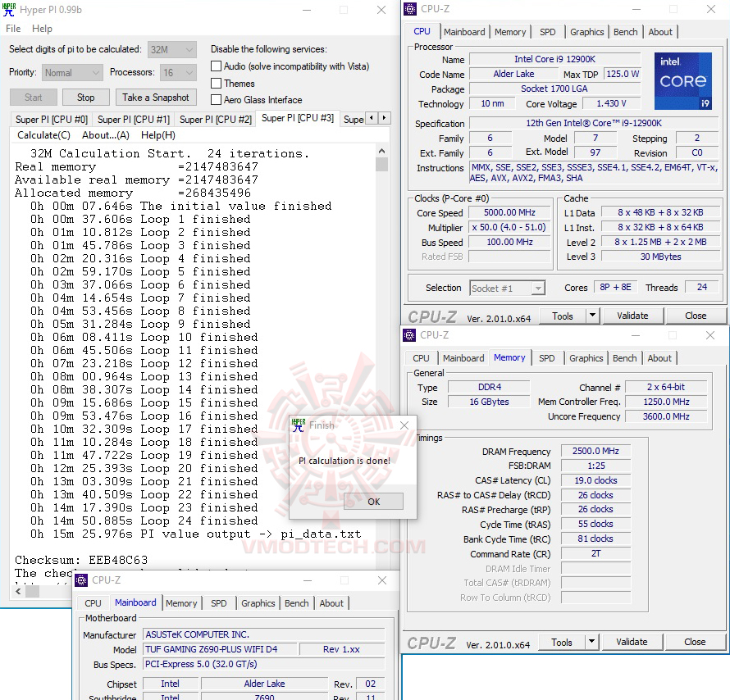Viewport: 730px width, 700px height.
Task: Click the vertical scrollbar thumb in the log
Action: 381,165
